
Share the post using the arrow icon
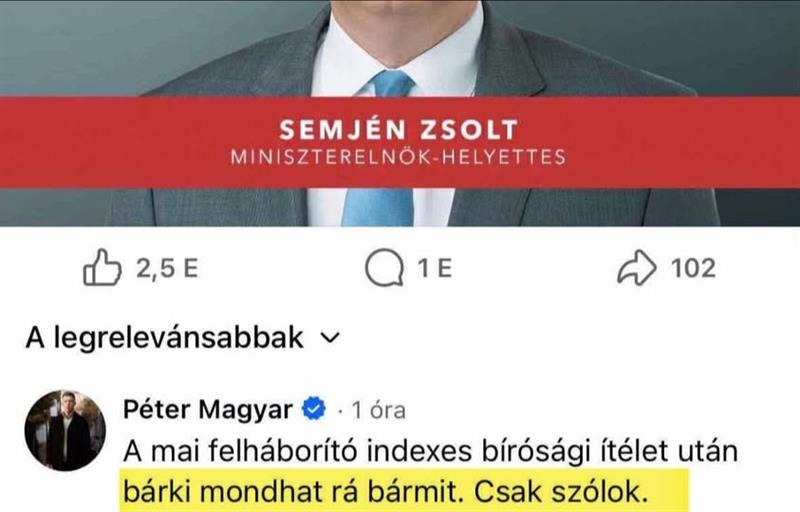coord(637,267)
